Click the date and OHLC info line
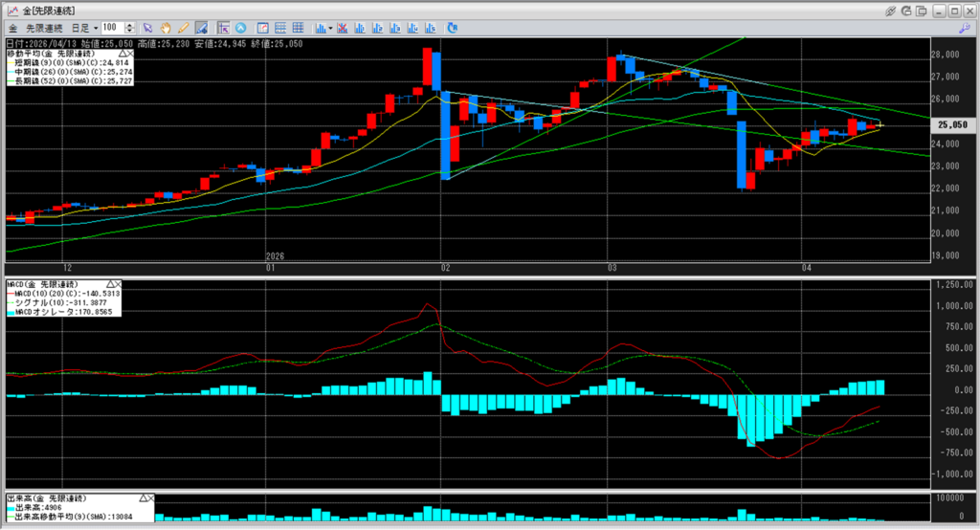This screenshot has width=980, height=530. 154,44
